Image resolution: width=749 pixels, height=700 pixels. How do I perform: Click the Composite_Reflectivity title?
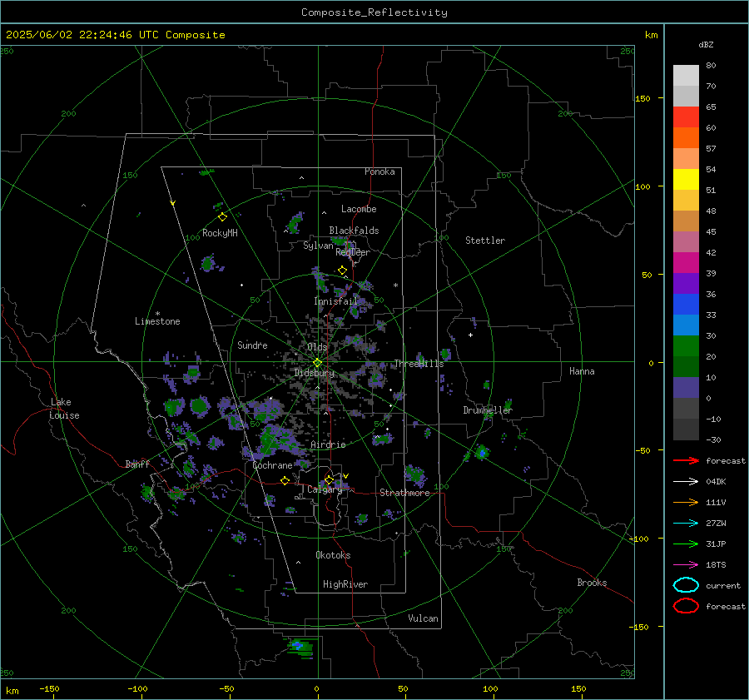point(374,12)
